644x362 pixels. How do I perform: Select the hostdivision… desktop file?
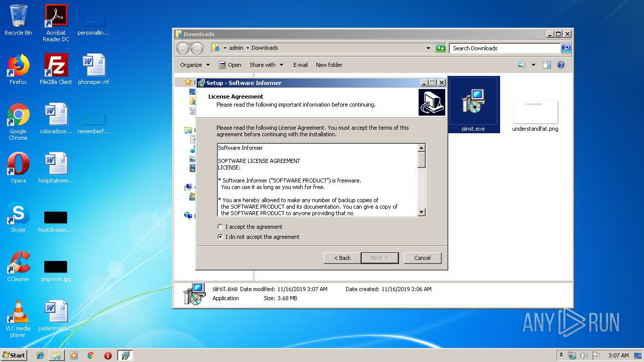point(56,222)
